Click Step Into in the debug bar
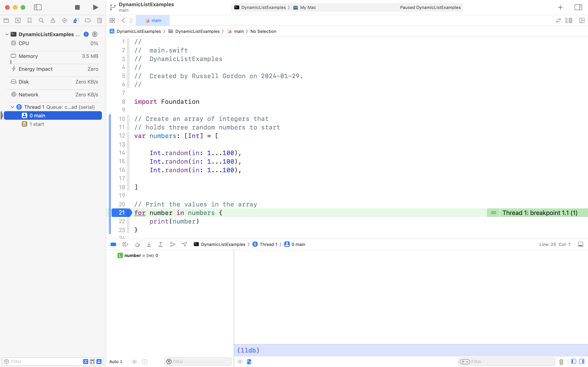 coord(149,244)
